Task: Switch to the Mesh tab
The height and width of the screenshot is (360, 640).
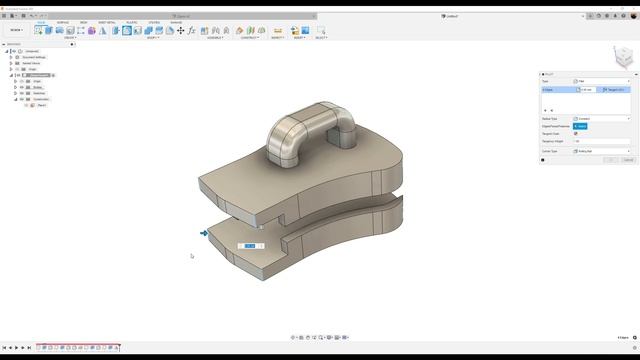Action: pos(84,22)
